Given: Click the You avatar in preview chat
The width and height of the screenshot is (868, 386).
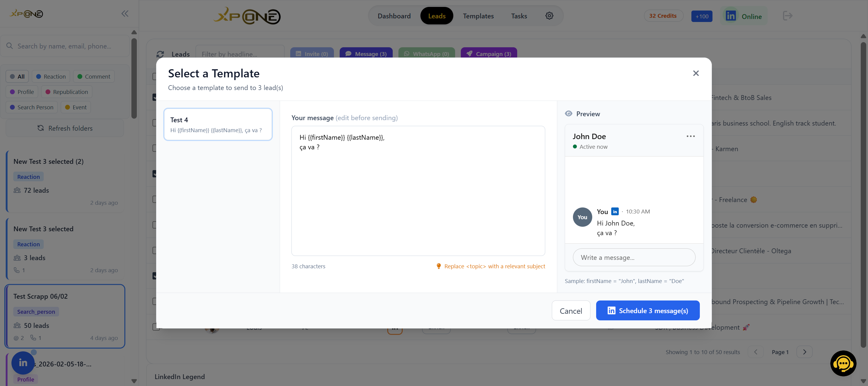Looking at the screenshot, I should (582, 217).
